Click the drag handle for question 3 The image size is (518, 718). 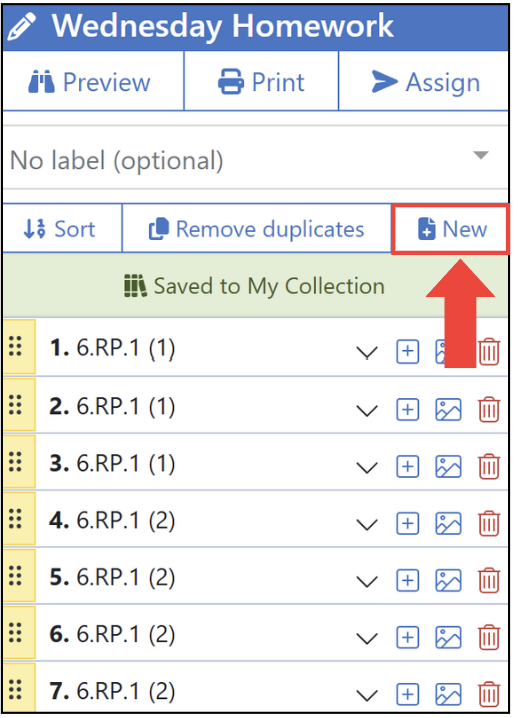(16, 462)
